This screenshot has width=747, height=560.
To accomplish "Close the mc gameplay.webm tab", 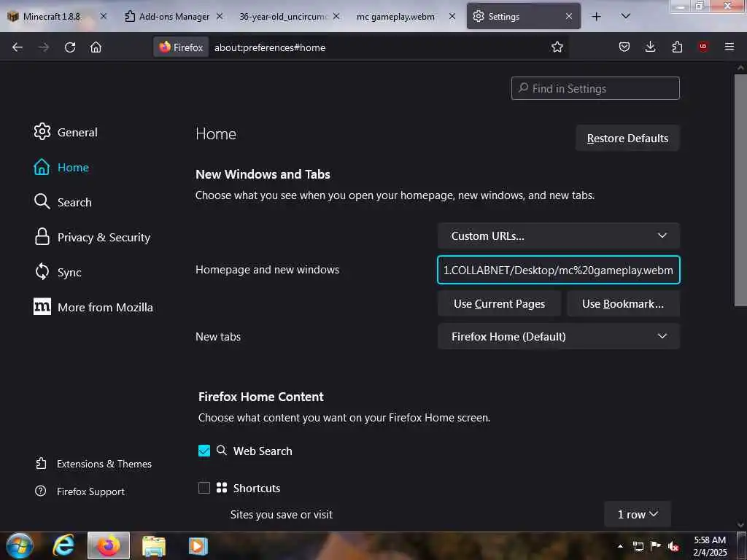I will click(x=452, y=16).
